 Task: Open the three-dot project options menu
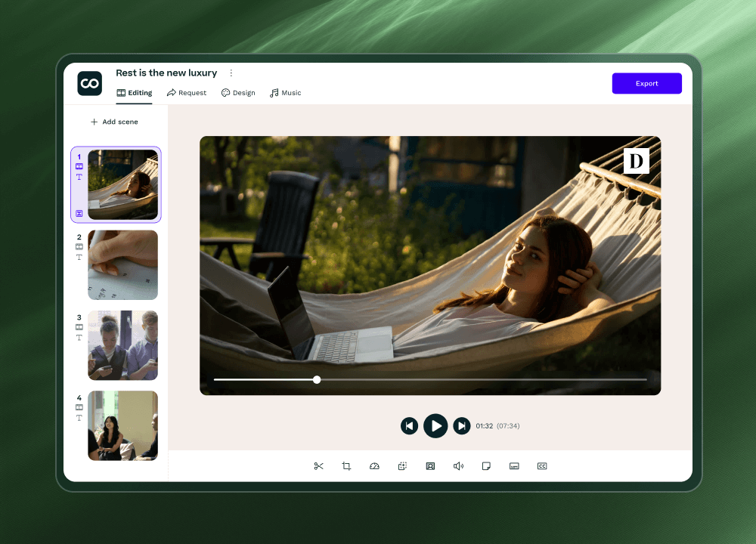[231, 73]
